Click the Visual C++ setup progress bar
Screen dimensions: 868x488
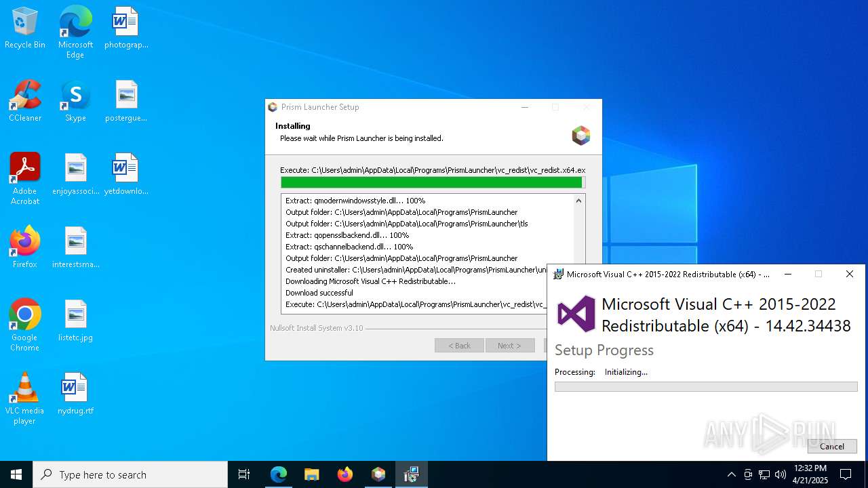click(x=706, y=386)
